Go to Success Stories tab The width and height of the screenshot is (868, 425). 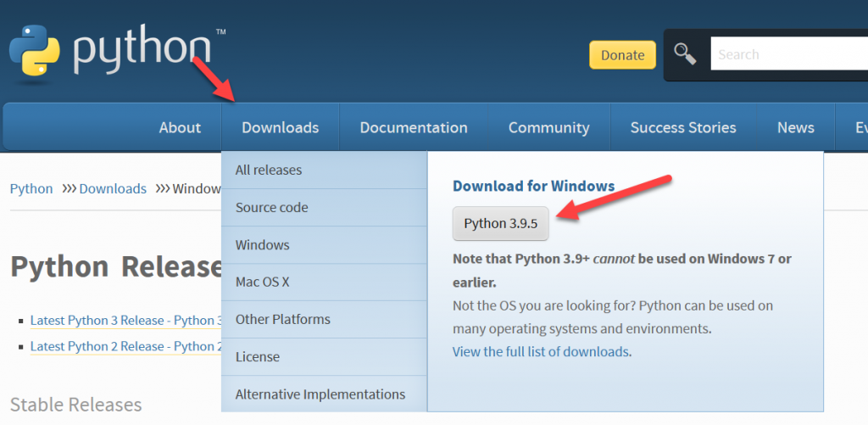(x=683, y=128)
